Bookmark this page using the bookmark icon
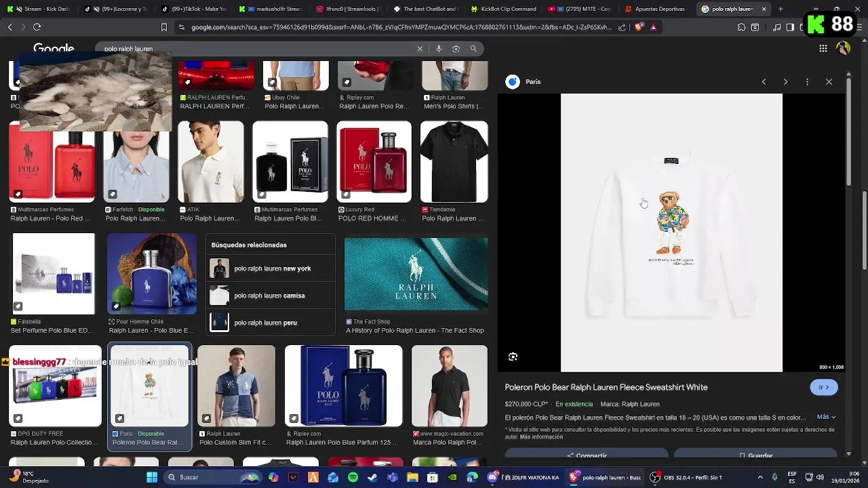868x488 pixels. [163, 27]
